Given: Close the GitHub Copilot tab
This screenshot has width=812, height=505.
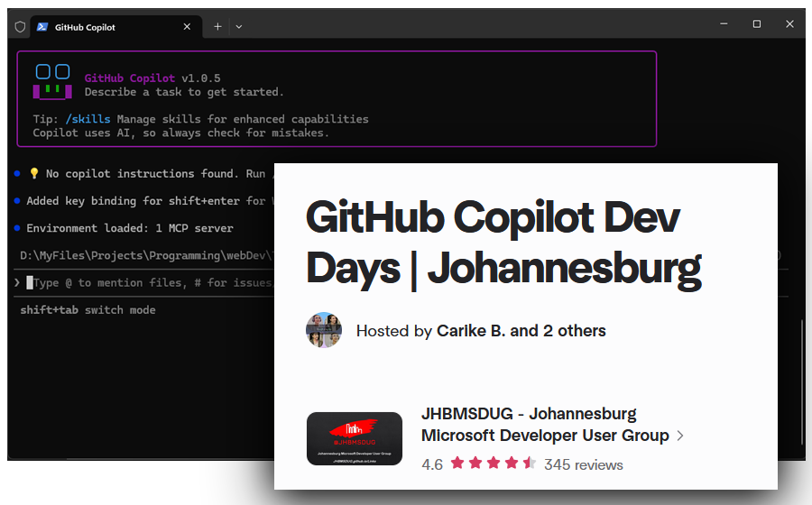Looking at the screenshot, I should pyautogui.click(x=187, y=26).
